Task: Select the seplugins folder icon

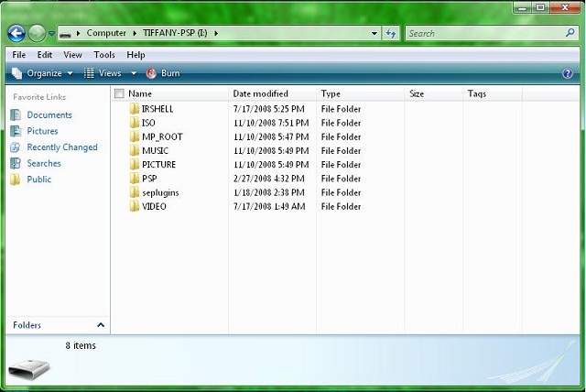Action: (x=134, y=192)
